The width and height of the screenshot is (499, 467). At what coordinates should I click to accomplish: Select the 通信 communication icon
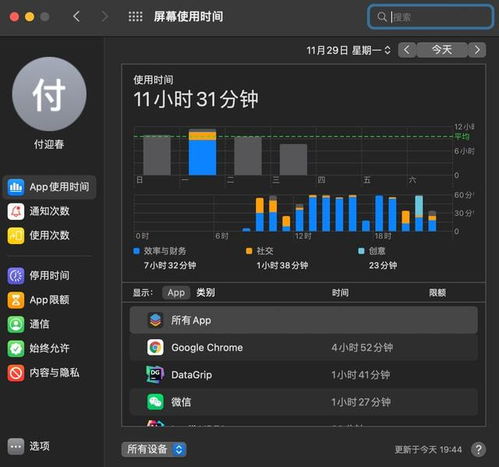coord(16,324)
